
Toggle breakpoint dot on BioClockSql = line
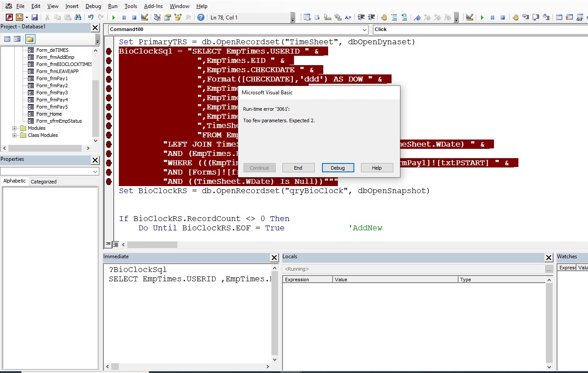click(109, 51)
